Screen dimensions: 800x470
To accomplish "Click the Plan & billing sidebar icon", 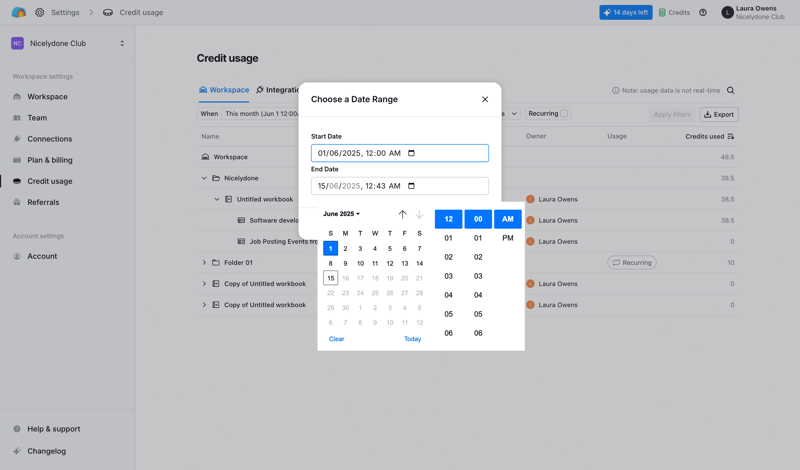I will tap(17, 160).
